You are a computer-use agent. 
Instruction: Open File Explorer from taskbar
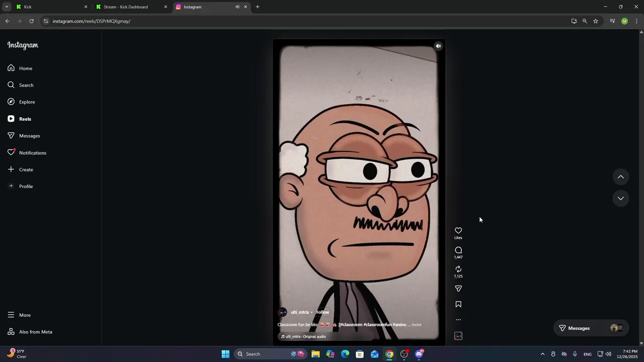pyautogui.click(x=315, y=354)
